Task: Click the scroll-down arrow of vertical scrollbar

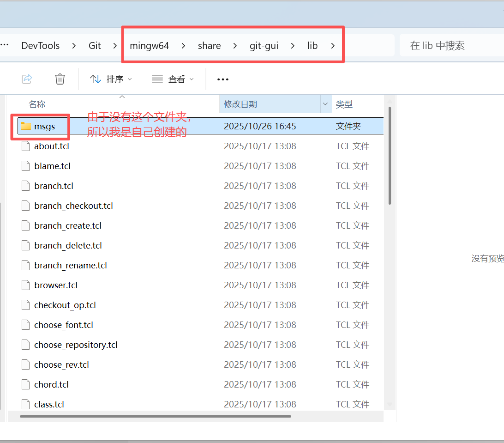Action: click(390, 404)
